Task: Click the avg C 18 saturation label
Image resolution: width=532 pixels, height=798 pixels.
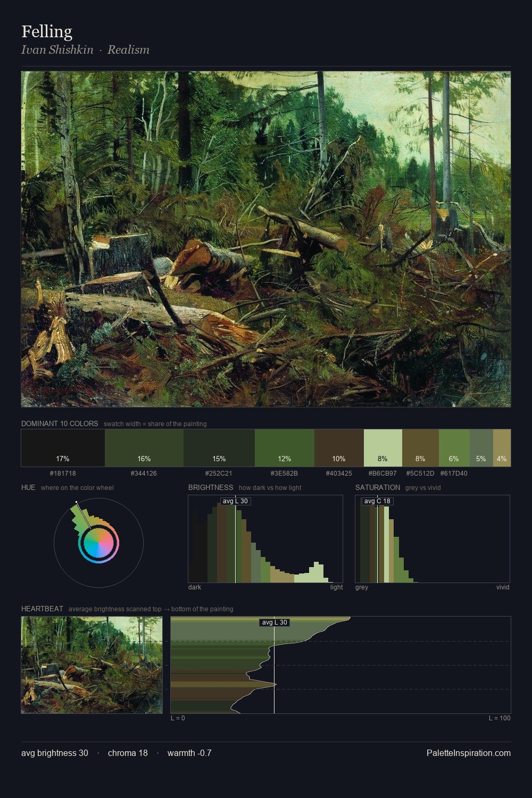Action: point(377,501)
